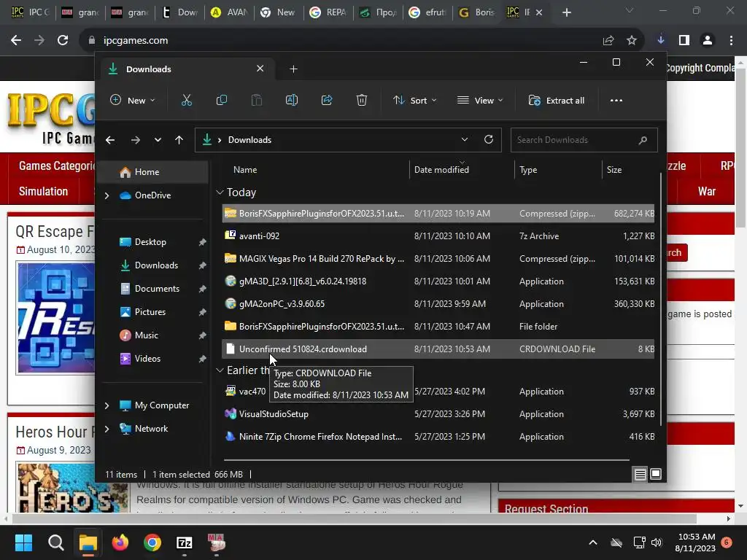The image size is (747, 560).
Task: Expand address bar history dropdown
Action: tap(464, 139)
